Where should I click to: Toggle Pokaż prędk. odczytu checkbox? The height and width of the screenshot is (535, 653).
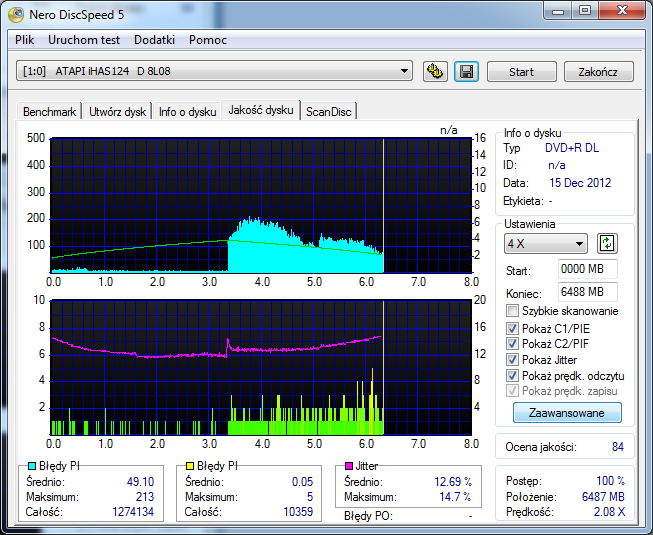click(512, 376)
